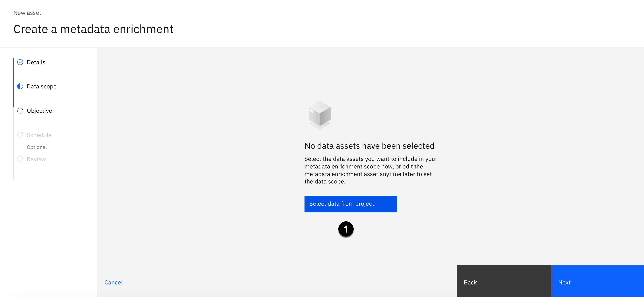Viewport: 644px width, 297px height.
Task: Open the Objective step
Action: pos(39,111)
